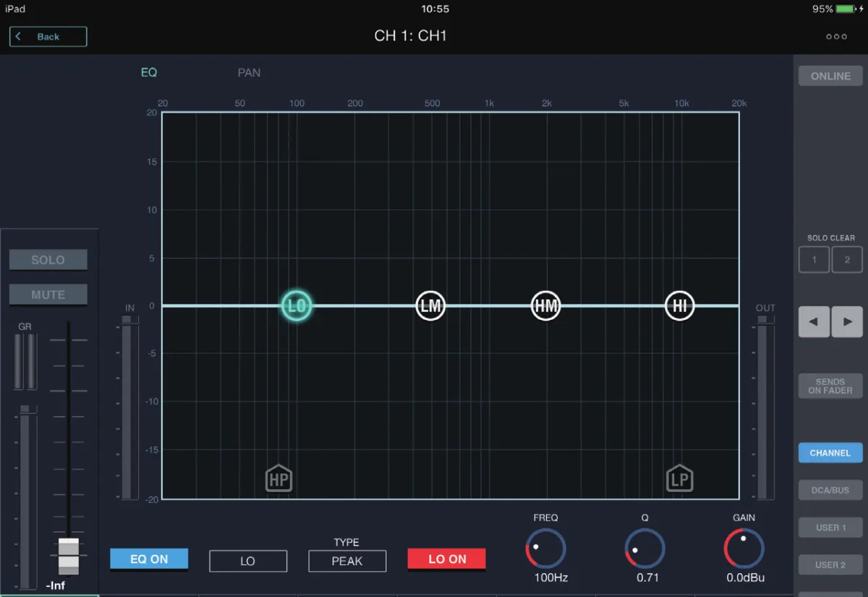Viewport: 868px width, 597px height.
Task: Click the 100Hz frequency value
Action: 551,578
